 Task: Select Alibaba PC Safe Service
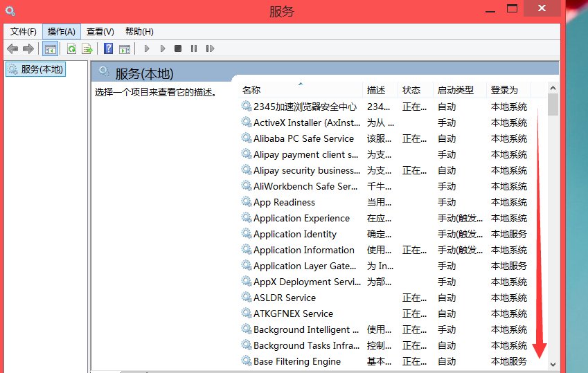click(x=384, y=138)
